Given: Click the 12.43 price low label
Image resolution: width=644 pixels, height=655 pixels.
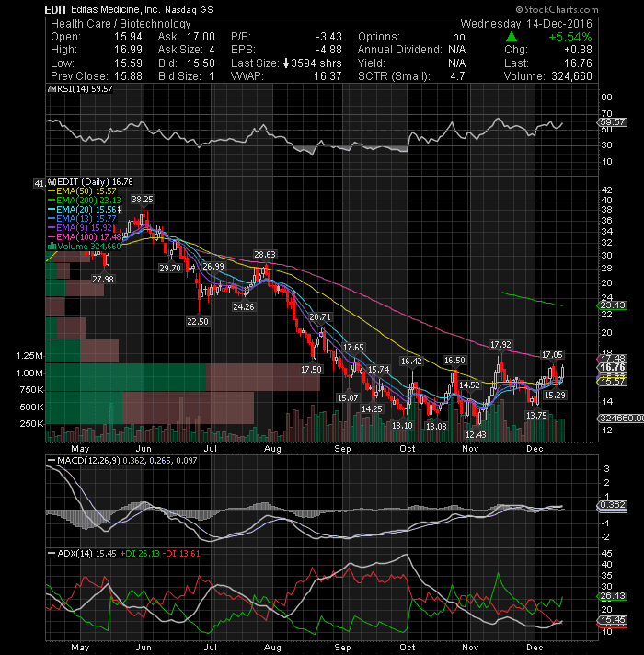Looking at the screenshot, I should pyautogui.click(x=476, y=435).
